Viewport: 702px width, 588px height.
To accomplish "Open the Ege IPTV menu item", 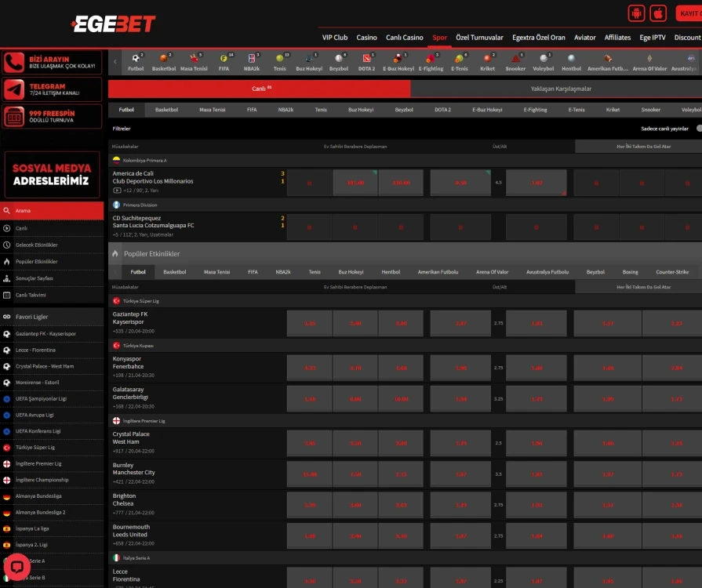I will 653,38.
